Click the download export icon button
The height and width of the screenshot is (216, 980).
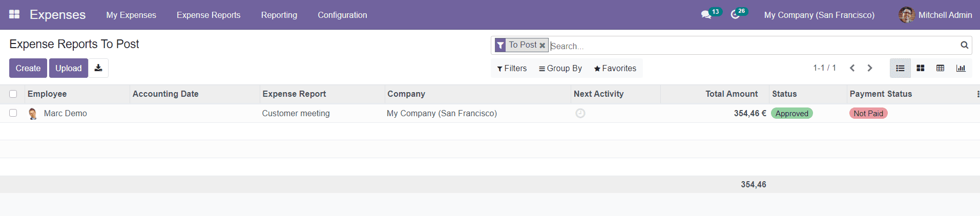click(98, 68)
